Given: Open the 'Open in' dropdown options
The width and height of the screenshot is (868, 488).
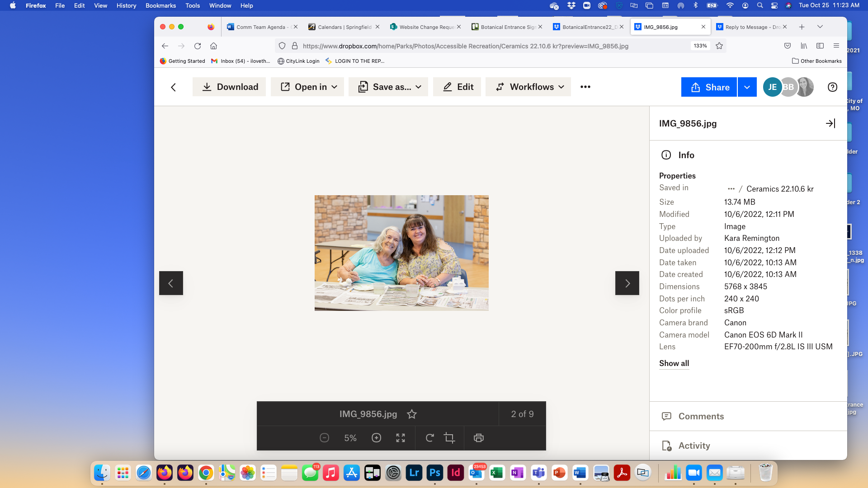Looking at the screenshot, I should click(x=307, y=87).
